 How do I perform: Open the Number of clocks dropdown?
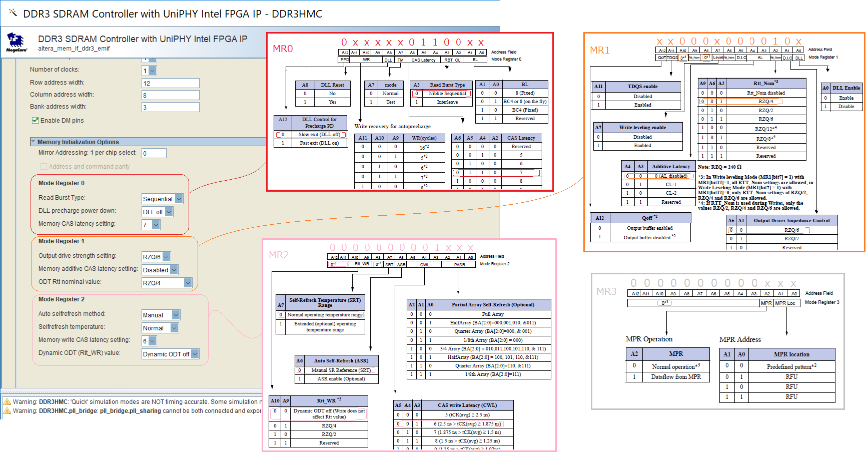click(152, 71)
